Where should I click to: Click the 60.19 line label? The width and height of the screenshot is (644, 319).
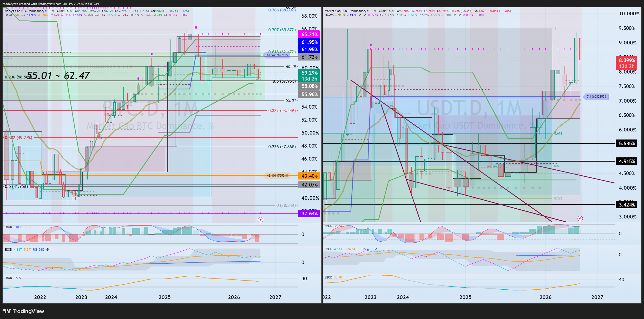tap(291, 67)
